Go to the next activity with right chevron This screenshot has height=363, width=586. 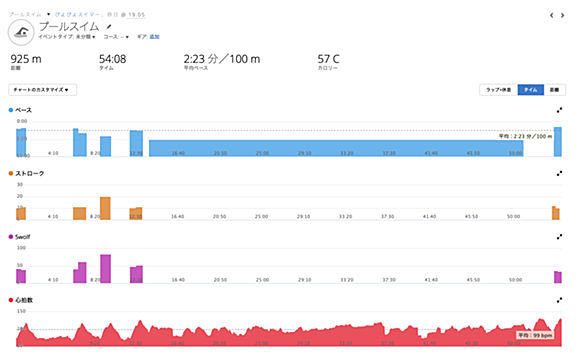click(562, 15)
